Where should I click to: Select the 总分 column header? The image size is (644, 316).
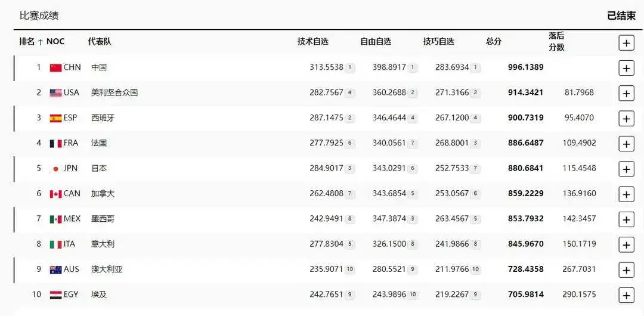(x=494, y=42)
